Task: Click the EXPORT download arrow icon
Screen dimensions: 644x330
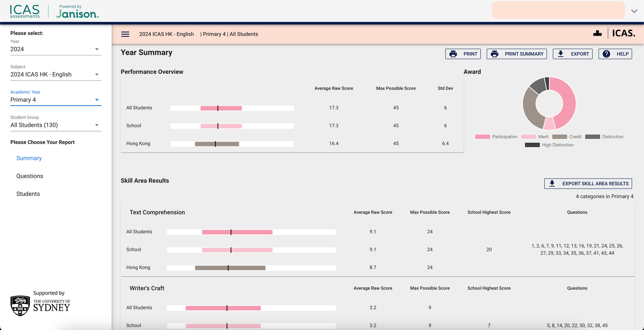Action: [x=561, y=54]
